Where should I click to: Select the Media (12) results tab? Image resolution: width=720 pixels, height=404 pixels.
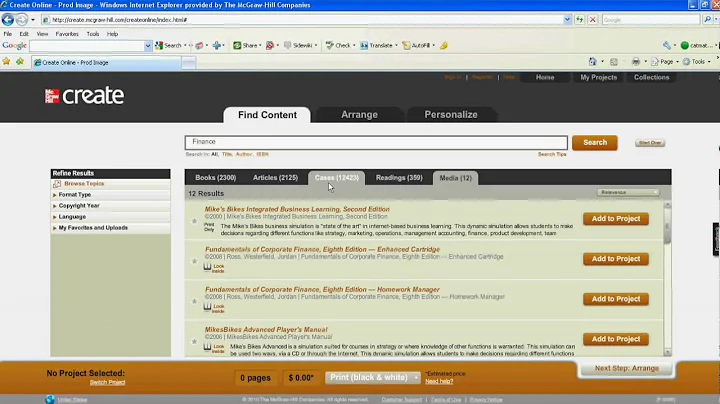[x=456, y=178]
